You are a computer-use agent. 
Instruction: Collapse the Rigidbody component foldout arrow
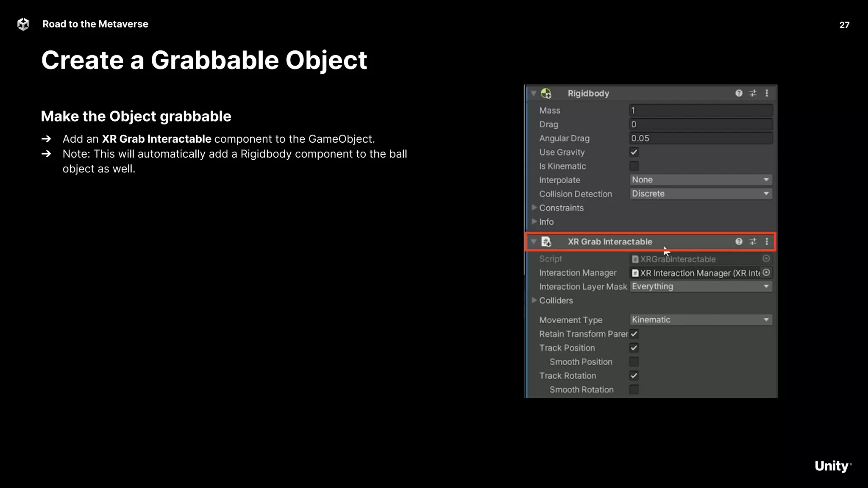click(534, 93)
